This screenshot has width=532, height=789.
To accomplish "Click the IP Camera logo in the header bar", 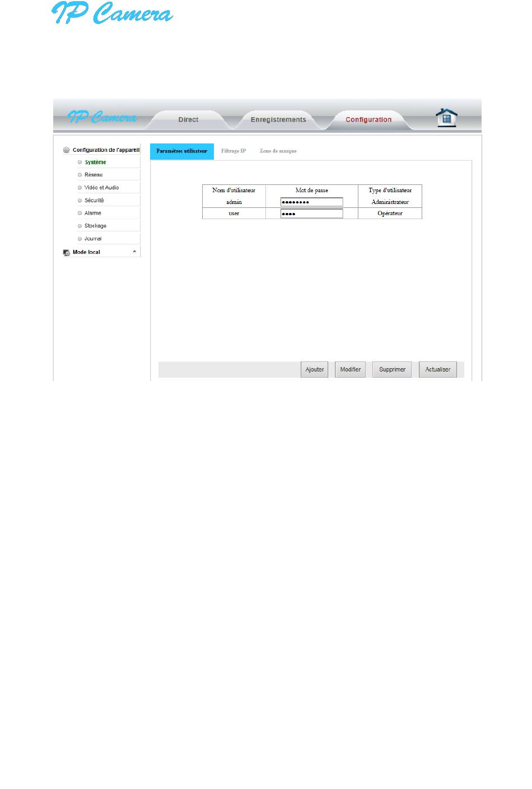I will click(x=102, y=117).
